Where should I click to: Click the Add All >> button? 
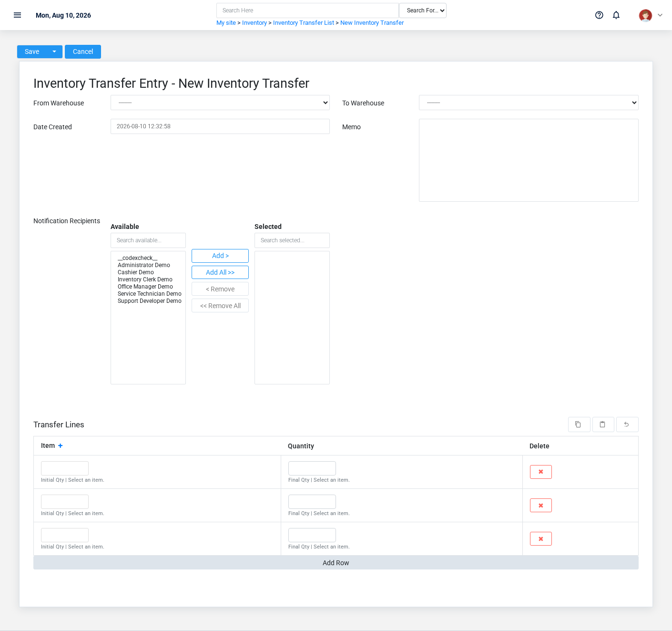coord(220,272)
